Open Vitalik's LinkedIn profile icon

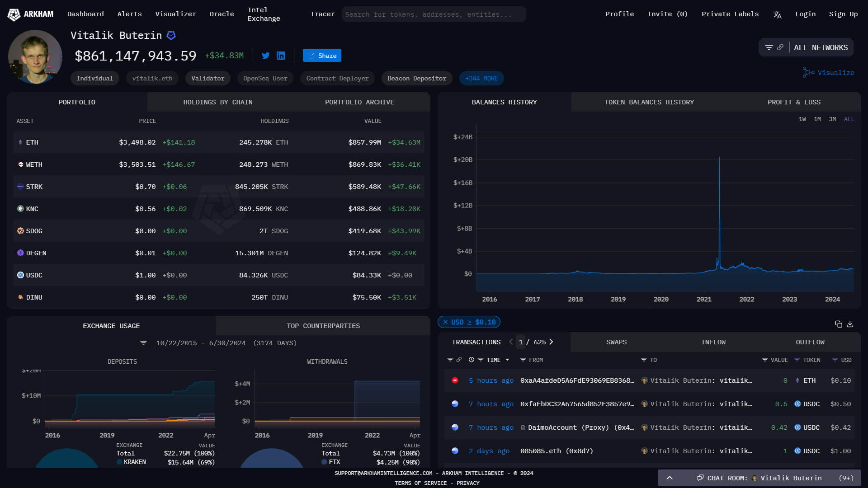click(281, 56)
